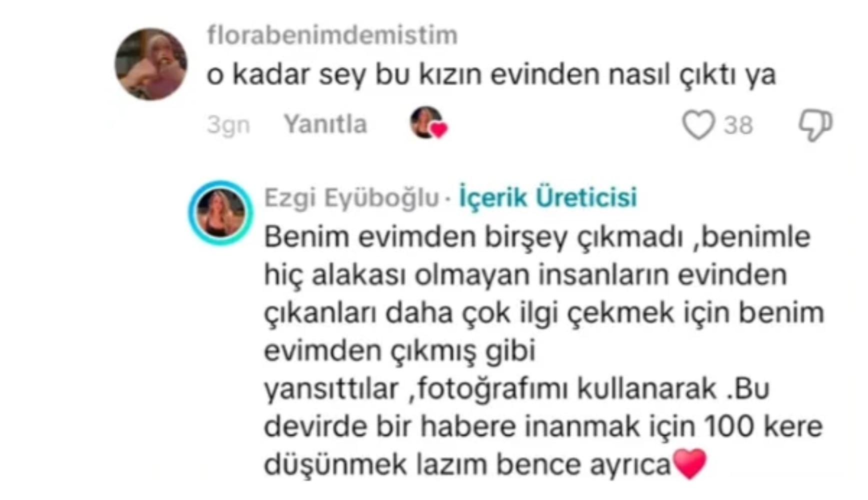Click the small creator-liked avatar
Viewport: 868px width, 500px height.
pyautogui.click(x=426, y=122)
